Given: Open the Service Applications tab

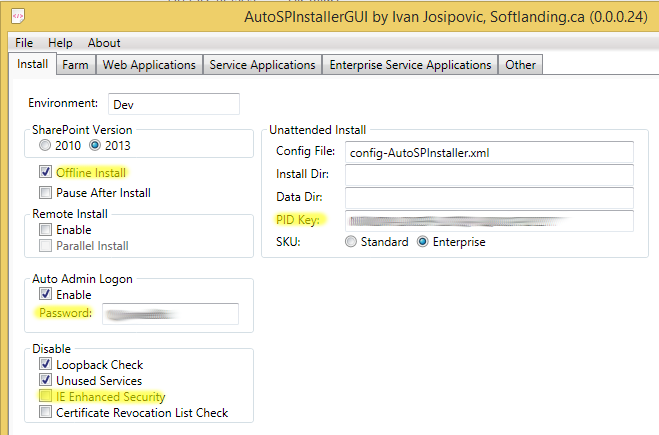Looking at the screenshot, I should [262, 65].
